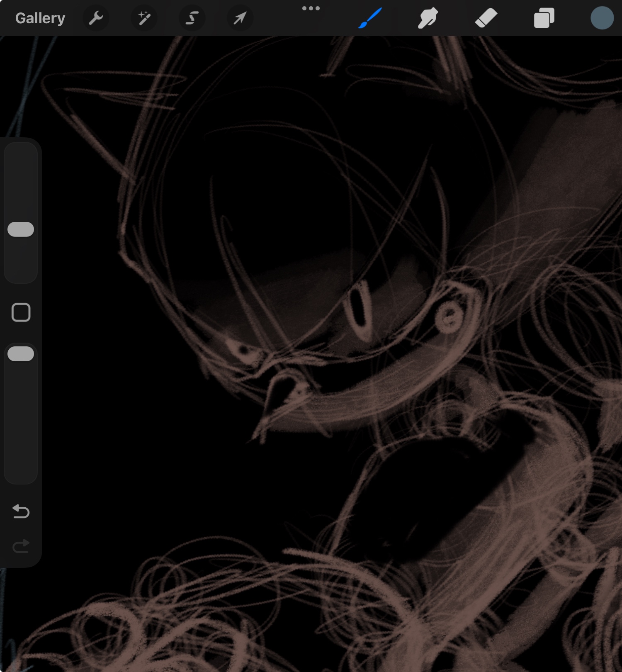
Task: Open the Actions wrench menu
Action: pos(96,18)
